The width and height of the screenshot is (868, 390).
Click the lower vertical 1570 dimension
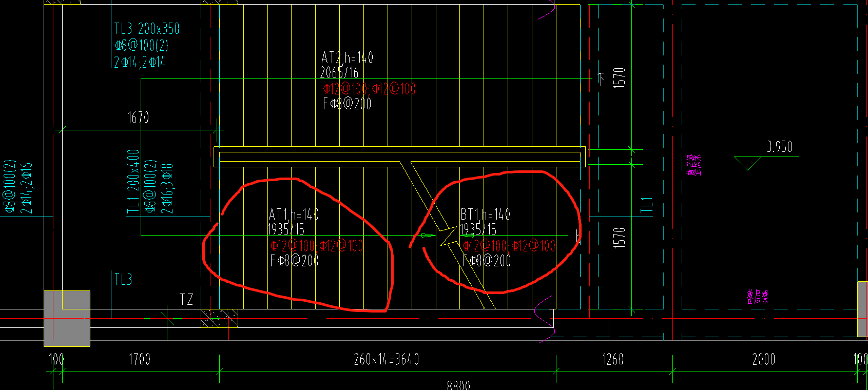tap(619, 238)
